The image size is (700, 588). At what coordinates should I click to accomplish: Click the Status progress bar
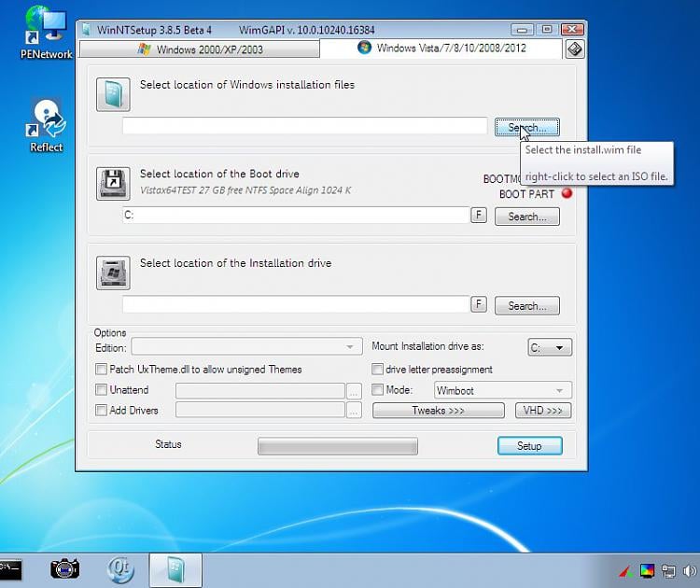[x=338, y=446]
